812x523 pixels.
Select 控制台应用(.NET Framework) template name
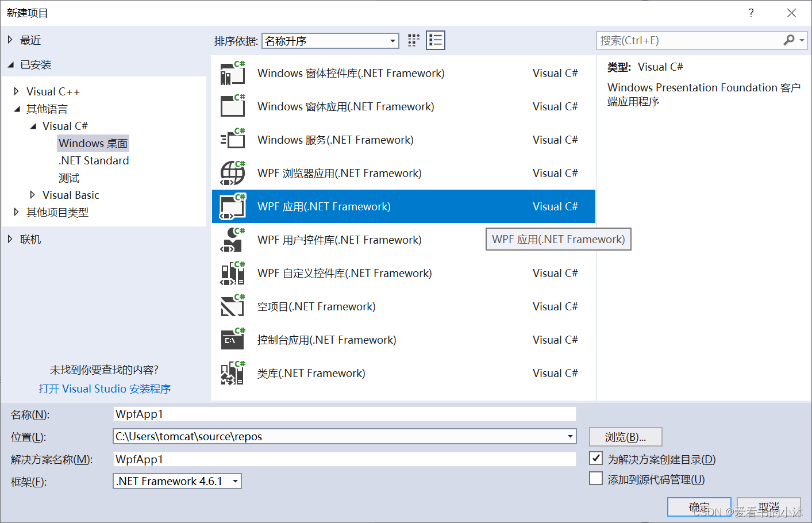coord(327,340)
